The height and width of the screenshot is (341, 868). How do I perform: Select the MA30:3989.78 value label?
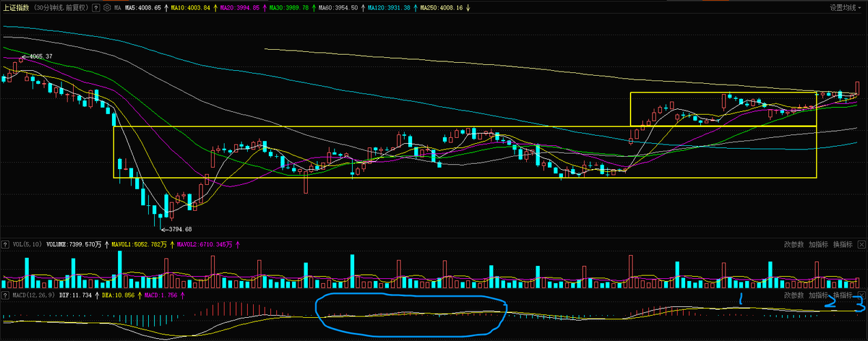point(289,8)
